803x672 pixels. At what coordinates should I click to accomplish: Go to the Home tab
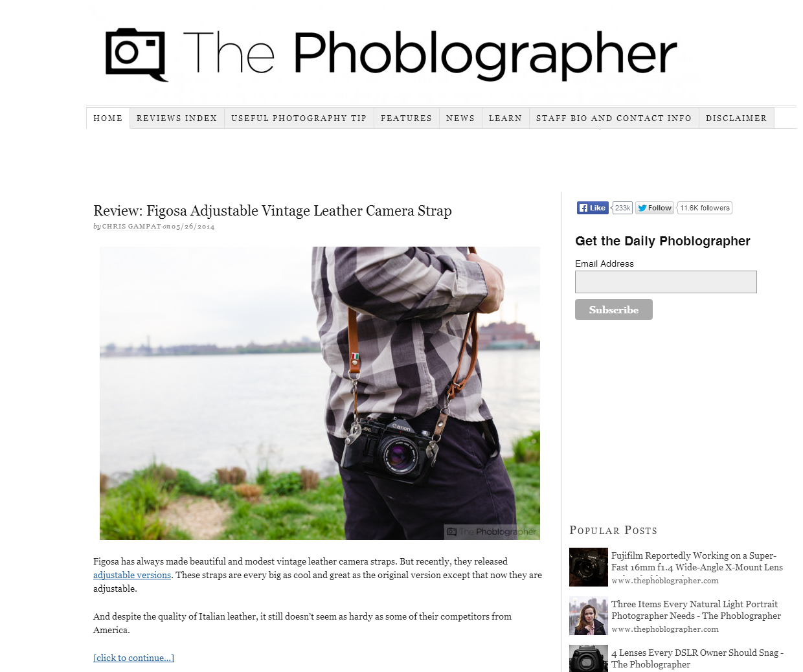point(108,118)
